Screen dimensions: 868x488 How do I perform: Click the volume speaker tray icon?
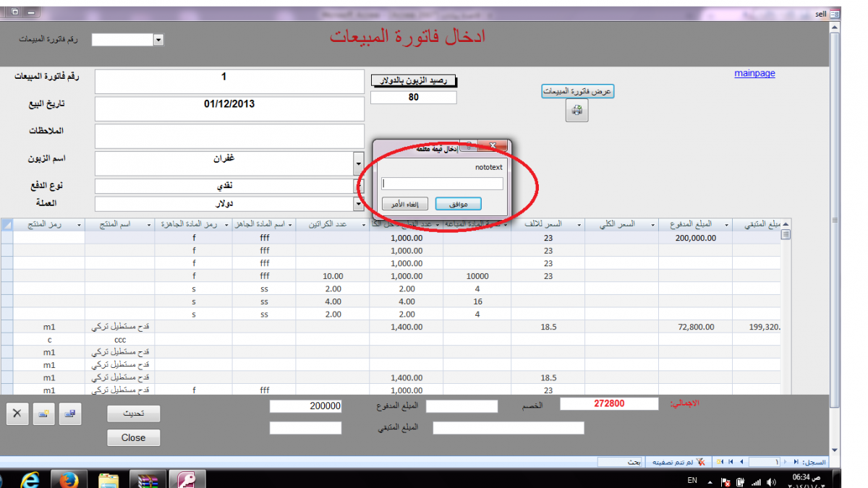click(x=772, y=481)
